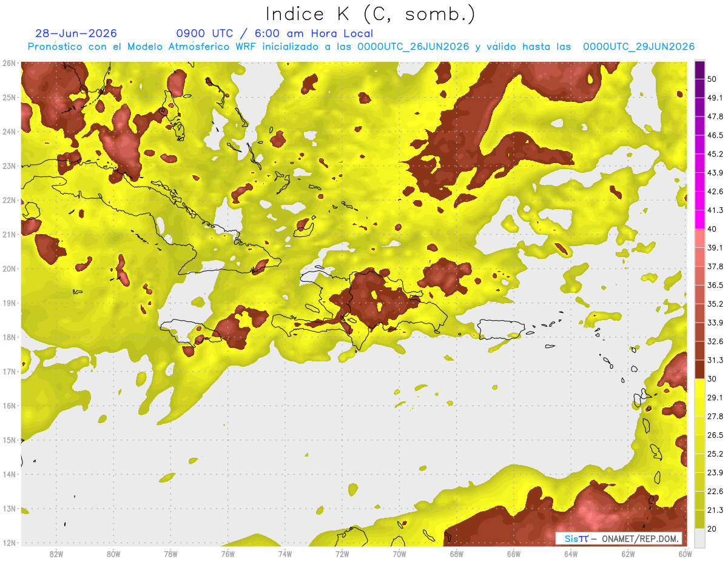Click the legend value '47.8'
Screen dimensions: 728x562
pyautogui.click(x=715, y=116)
